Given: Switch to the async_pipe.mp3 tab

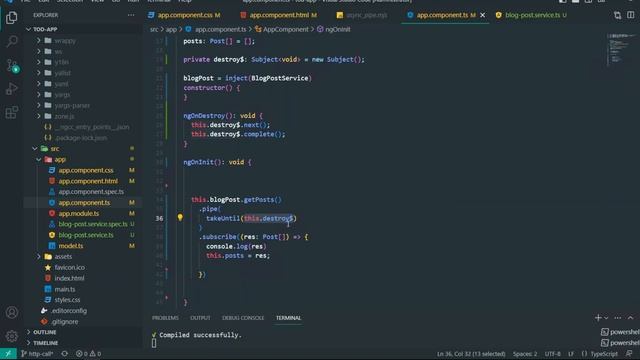Looking at the screenshot, I should 362,15.
